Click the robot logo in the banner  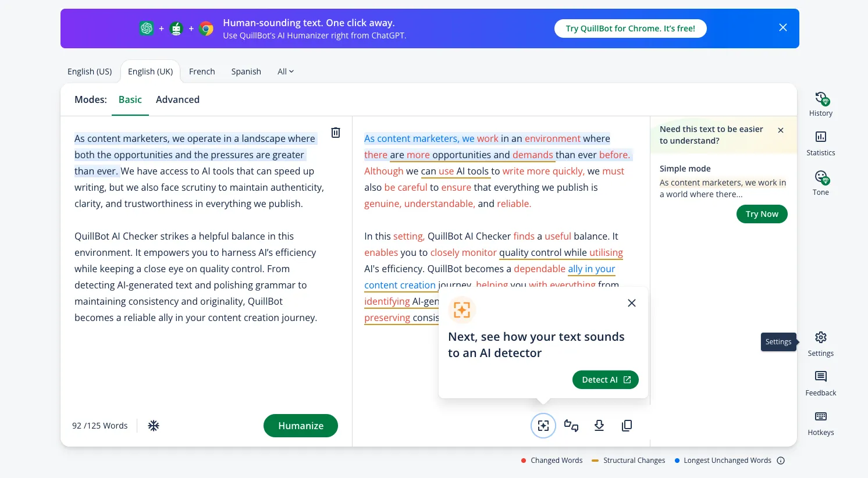pos(176,28)
